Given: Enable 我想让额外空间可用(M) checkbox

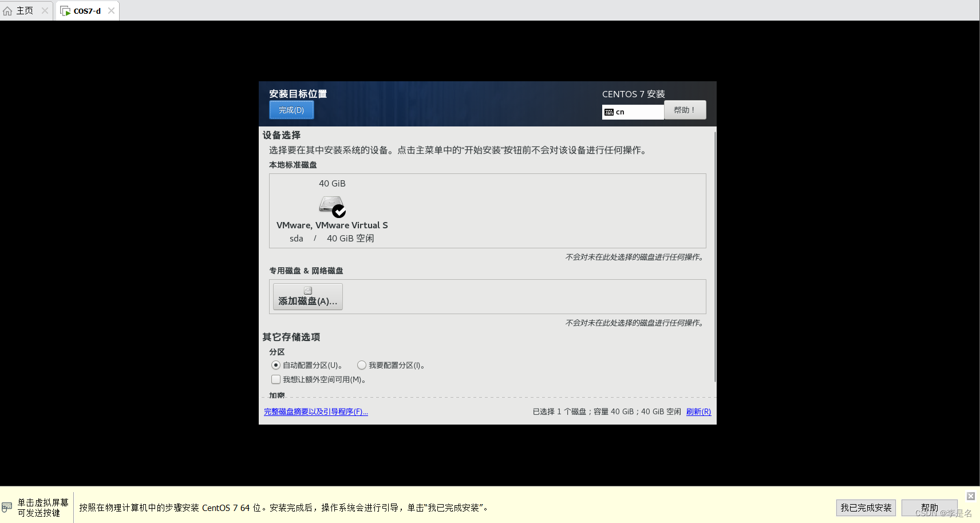Looking at the screenshot, I should (x=276, y=379).
